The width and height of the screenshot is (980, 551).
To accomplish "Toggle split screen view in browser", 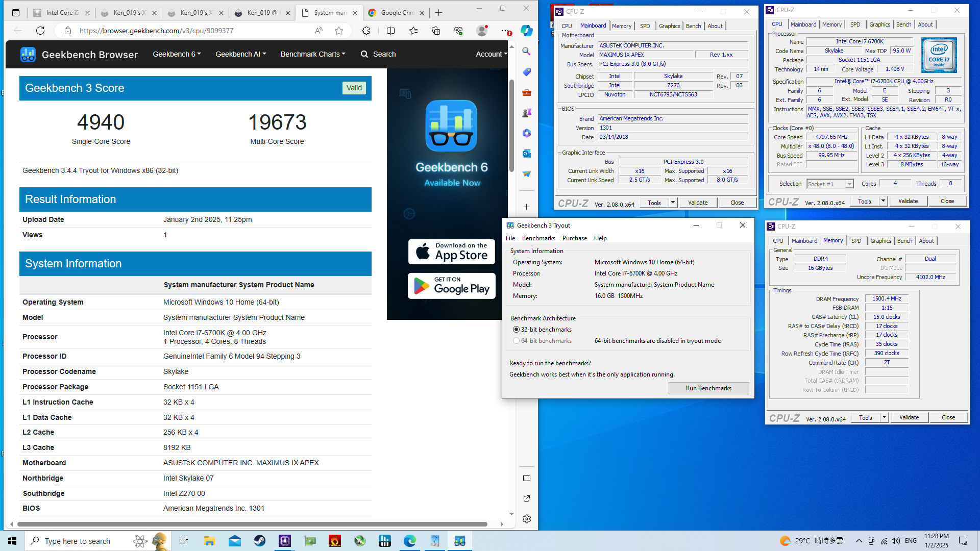I will coord(390,31).
